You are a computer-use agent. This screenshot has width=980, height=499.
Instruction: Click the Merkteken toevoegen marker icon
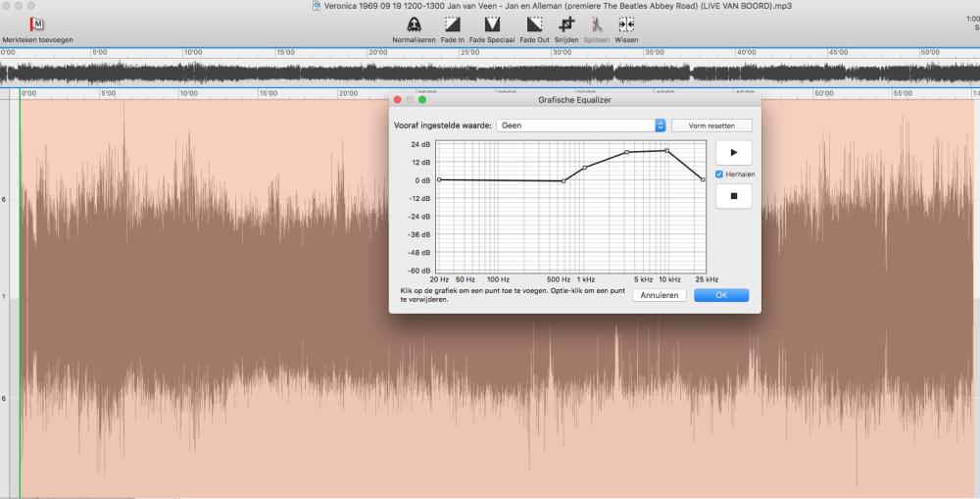click(x=38, y=25)
